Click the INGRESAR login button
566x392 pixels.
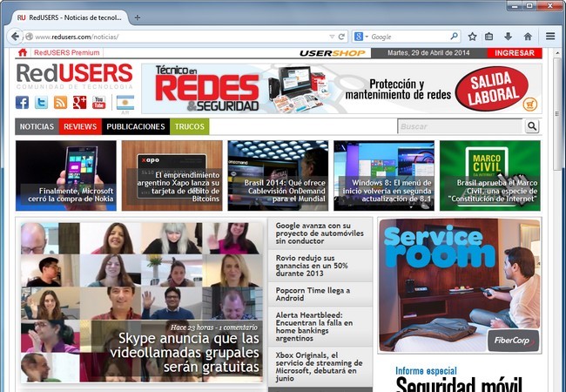(515, 53)
